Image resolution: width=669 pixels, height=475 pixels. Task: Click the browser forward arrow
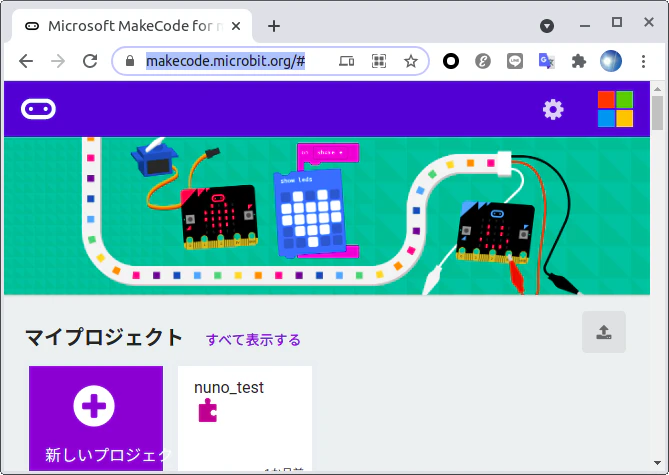click(58, 61)
